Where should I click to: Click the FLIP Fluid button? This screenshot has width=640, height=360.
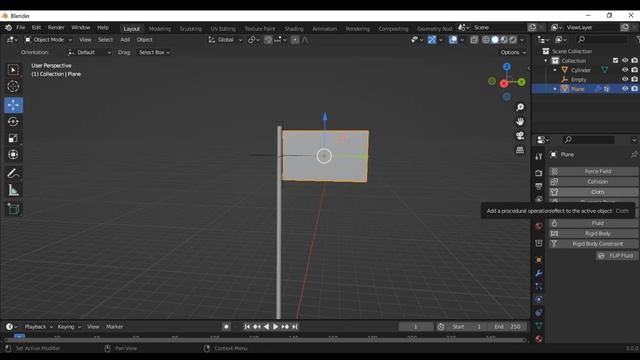pyautogui.click(x=617, y=256)
